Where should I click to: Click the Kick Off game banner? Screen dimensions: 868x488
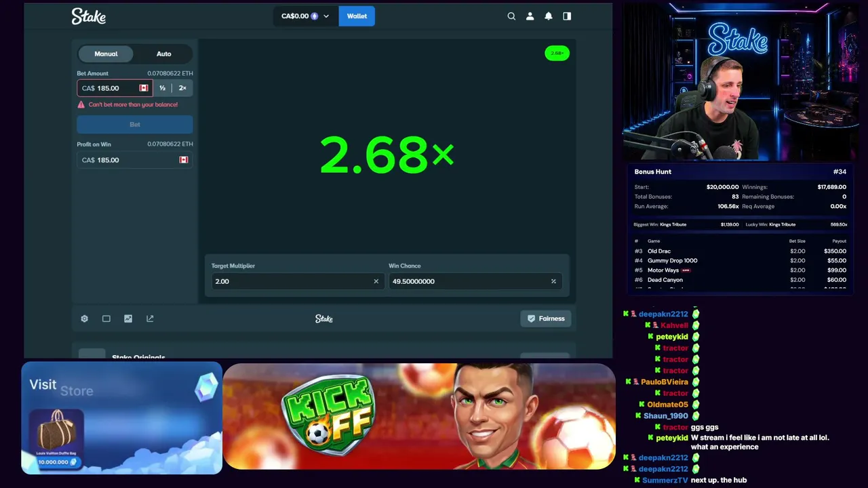pos(419,417)
